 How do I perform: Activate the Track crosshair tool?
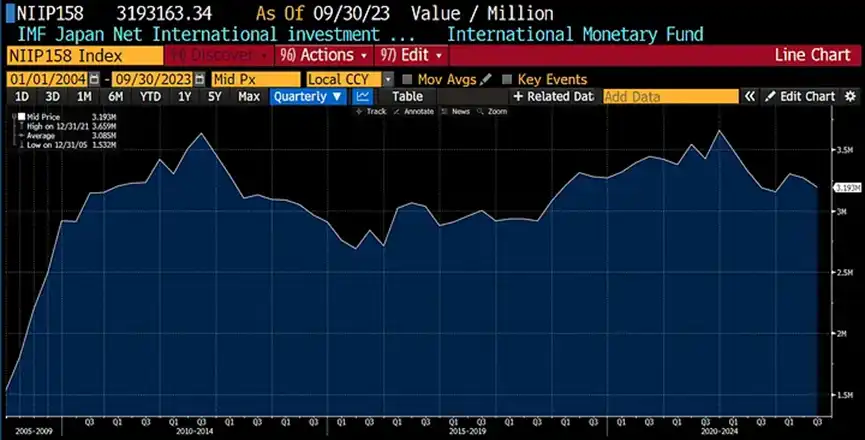tap(371, 111)
